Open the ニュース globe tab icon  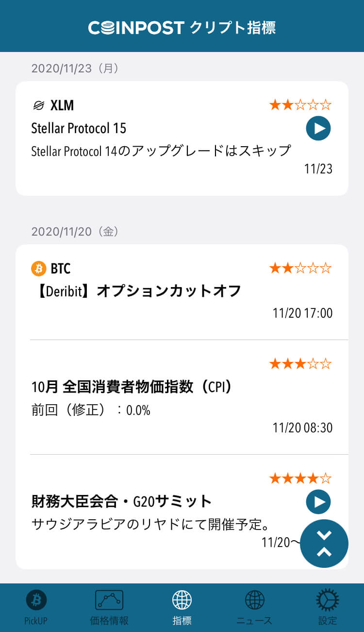pyautogui.click(x=255, y=600)
